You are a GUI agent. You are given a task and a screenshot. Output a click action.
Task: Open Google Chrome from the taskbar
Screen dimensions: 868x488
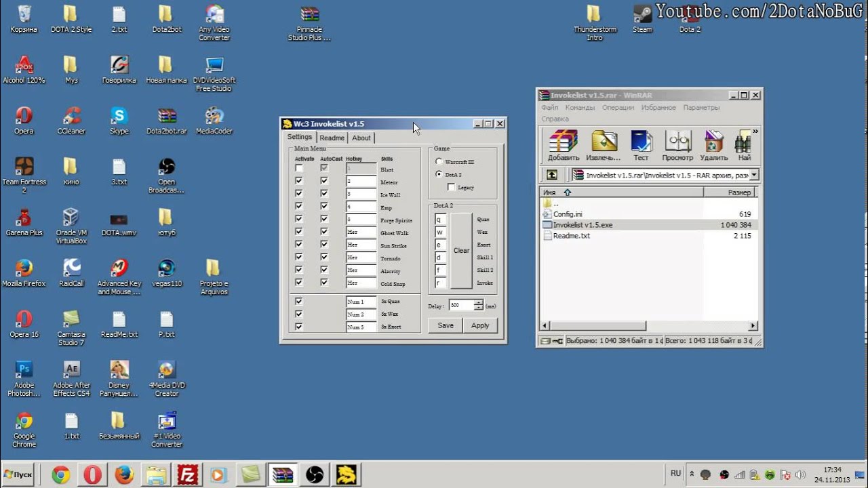click(61, 475)
